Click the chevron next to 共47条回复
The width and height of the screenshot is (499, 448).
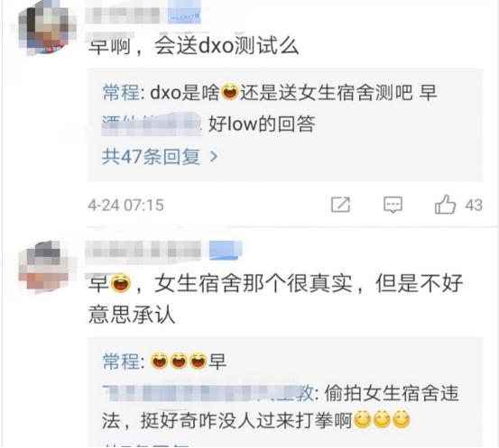point(214,157)
